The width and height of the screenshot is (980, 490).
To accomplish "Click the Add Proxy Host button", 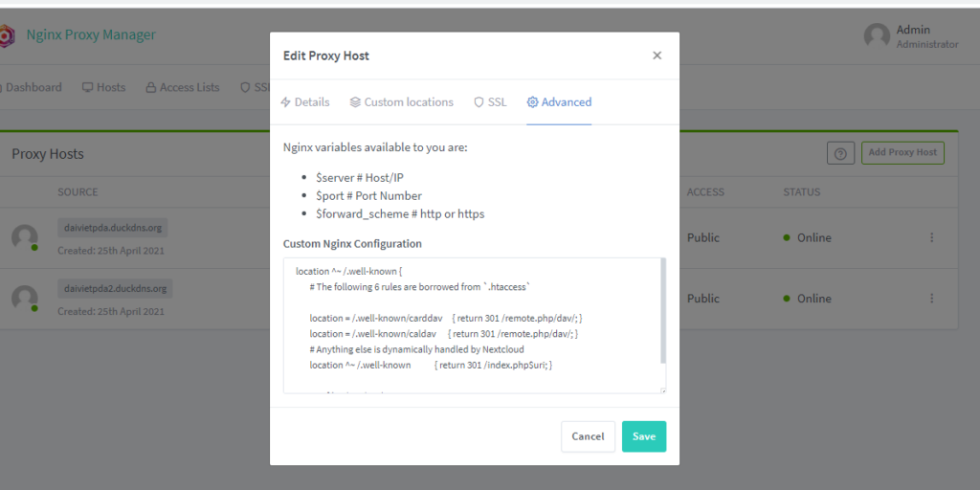I will click(x=902, y=152).
